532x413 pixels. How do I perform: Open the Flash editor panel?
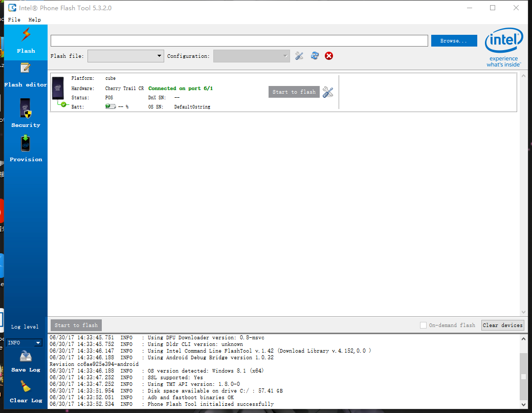[x=26, y=75]
